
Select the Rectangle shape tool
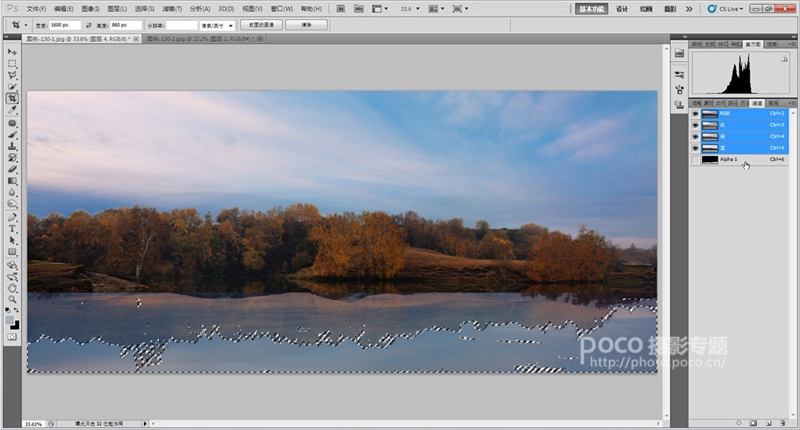tap(12, 252)
